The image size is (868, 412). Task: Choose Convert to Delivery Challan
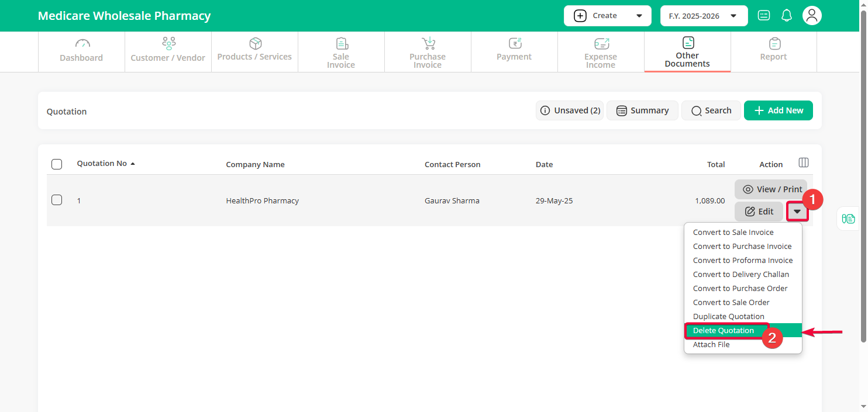pos(743,274)
